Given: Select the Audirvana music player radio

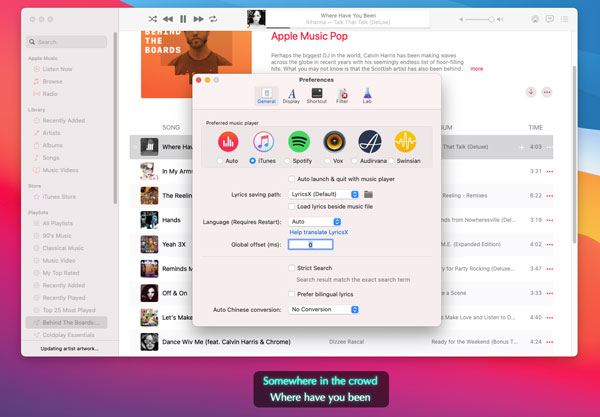Looking at the screenshot, I should coord(354,161).
